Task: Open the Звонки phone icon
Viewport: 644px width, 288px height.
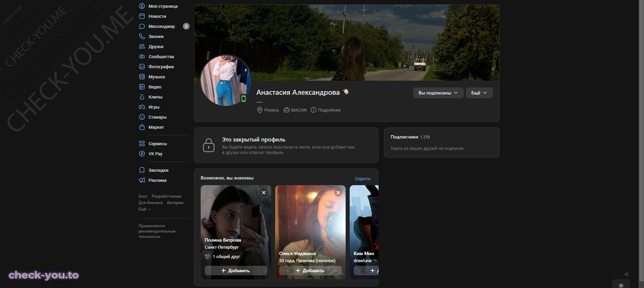Action: (x=142, y=36)
